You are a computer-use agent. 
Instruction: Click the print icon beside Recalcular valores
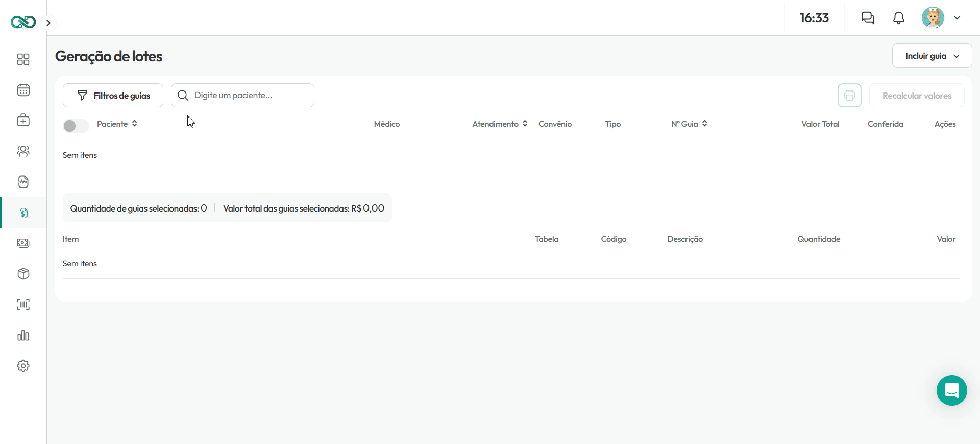[849, 96]
